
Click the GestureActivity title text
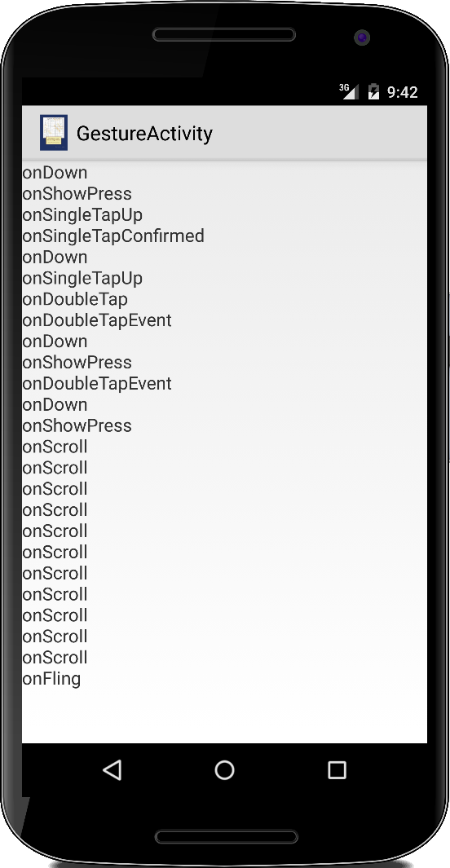144,134
